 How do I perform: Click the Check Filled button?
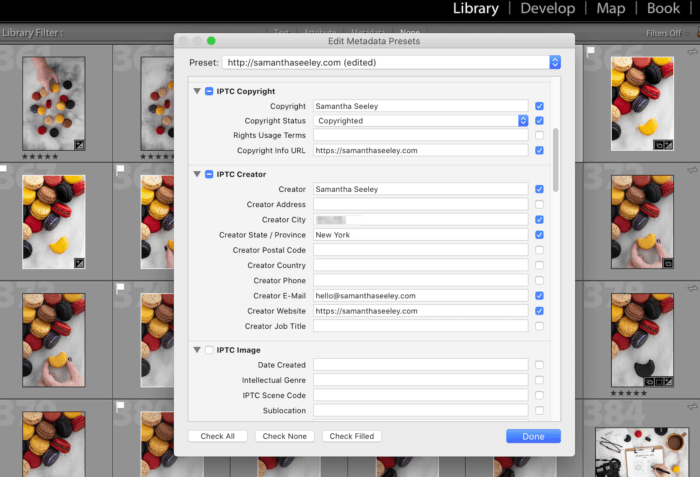pyautogui.click(x=352, y=436)
